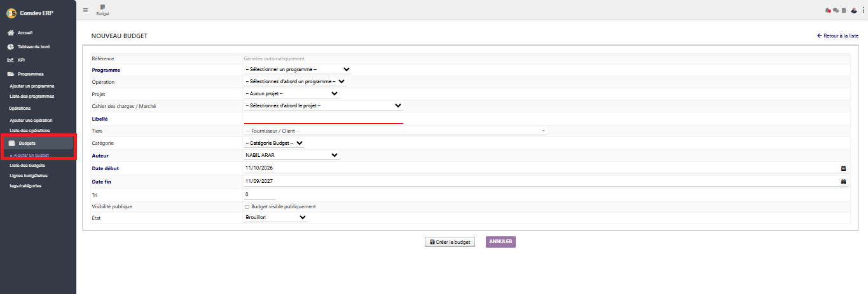Open the Programme dropdown
This screenshot has width=868, height=294.
(298, 69)
